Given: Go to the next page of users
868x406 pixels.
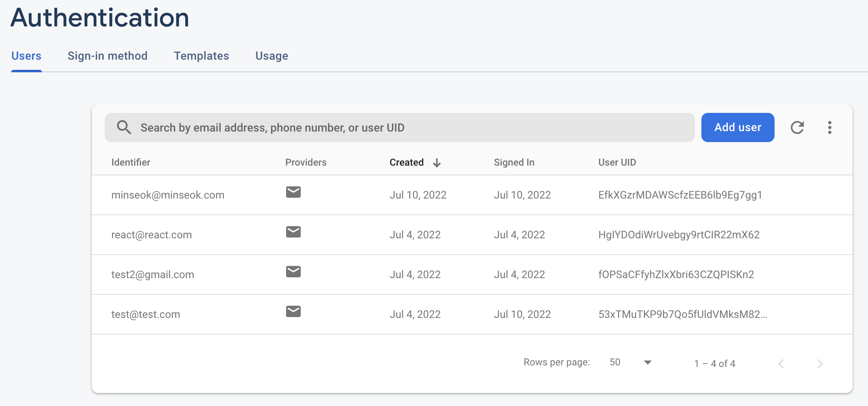Looking at the screenshot, I should 820,363.
